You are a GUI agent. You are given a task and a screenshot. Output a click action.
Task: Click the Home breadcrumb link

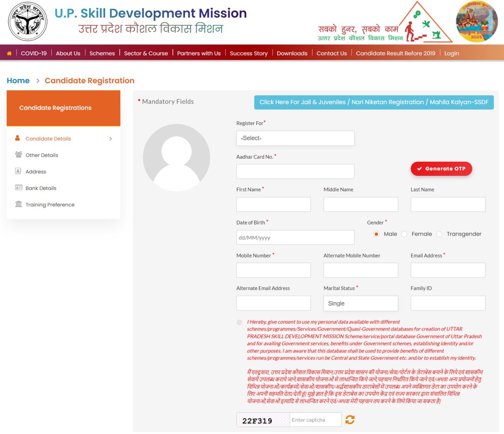(x=18, y=81)
